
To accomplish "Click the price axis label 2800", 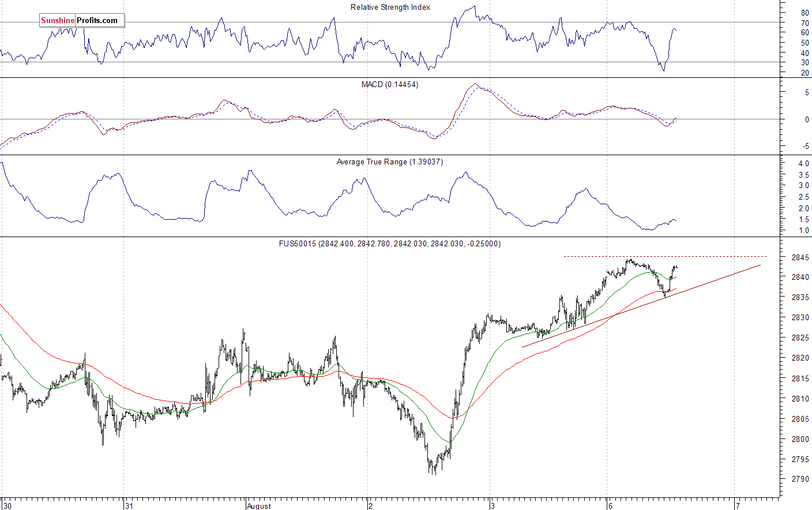I will (x=799, y=440).
